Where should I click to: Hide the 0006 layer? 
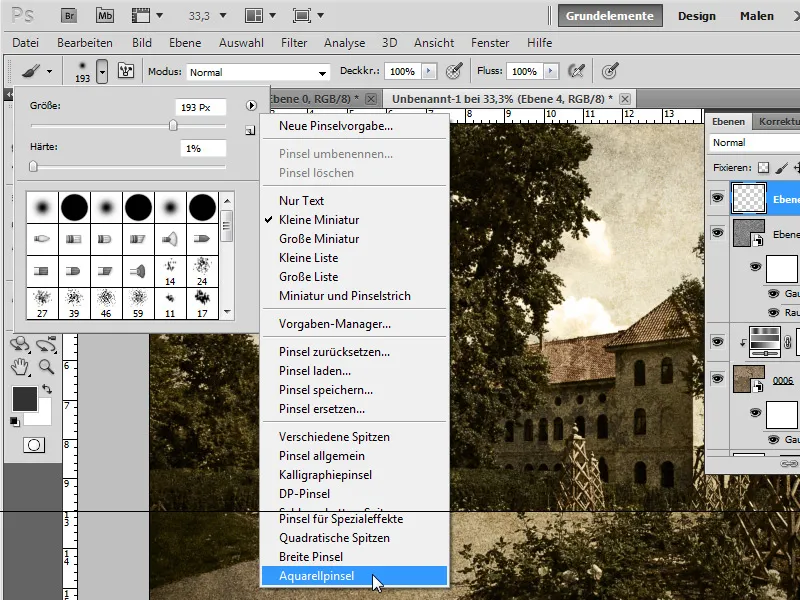click(717, 379)
